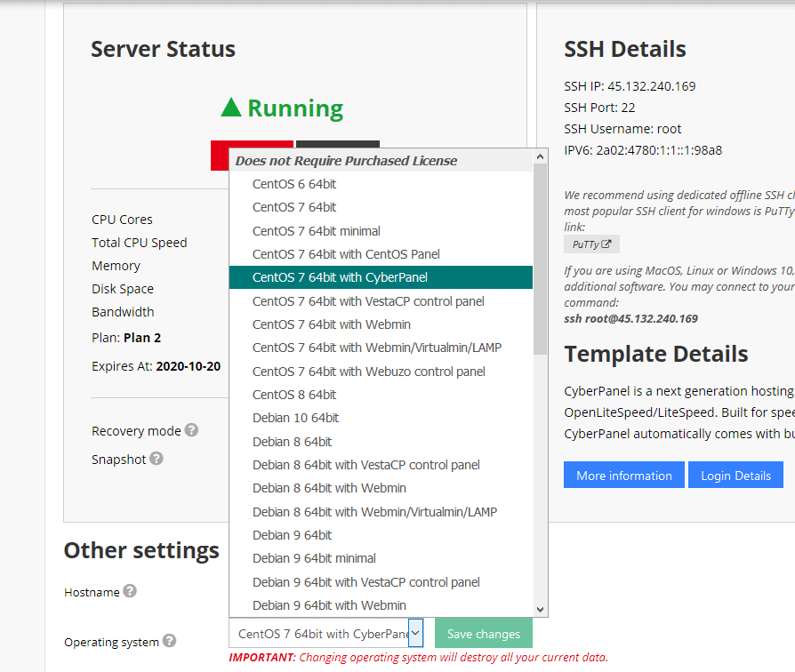Select CentOS 7 64bit with Webmin
Image resolution: width=795 pixels, height=672 pixels.
[381, 324]
